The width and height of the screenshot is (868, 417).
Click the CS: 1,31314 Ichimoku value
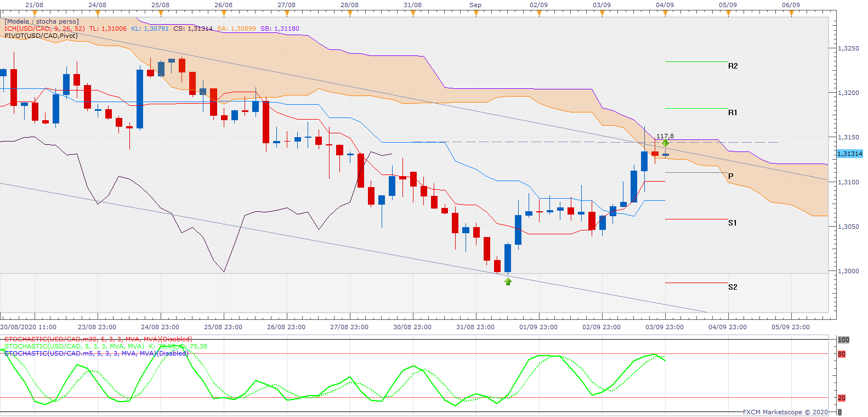(193, 29)
